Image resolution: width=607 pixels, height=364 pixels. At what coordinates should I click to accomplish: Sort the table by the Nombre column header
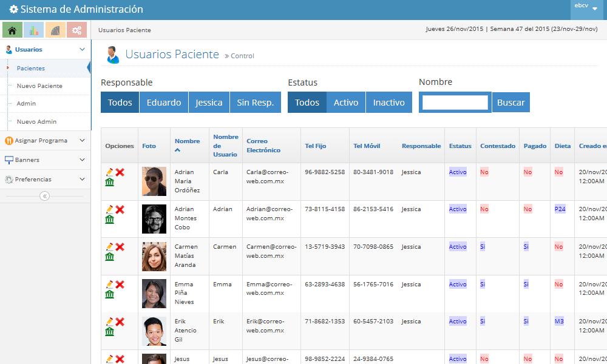[187, 141]
